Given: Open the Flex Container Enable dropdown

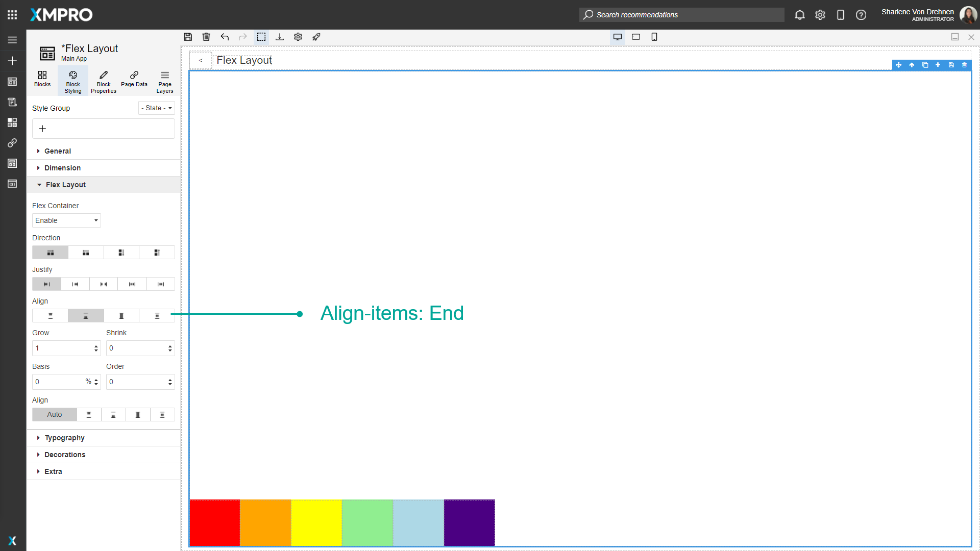Looking at the screenshot, I should tap(66, 220).
